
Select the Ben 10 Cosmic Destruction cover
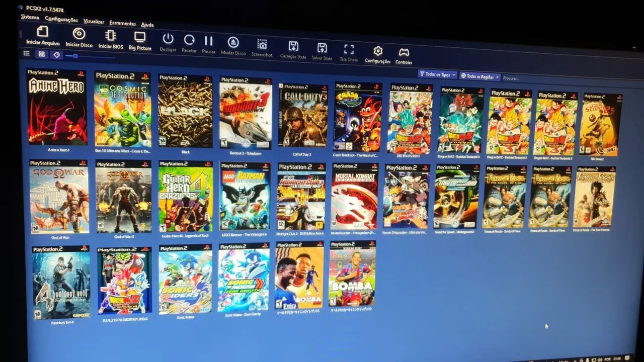(x=123, y=109)
